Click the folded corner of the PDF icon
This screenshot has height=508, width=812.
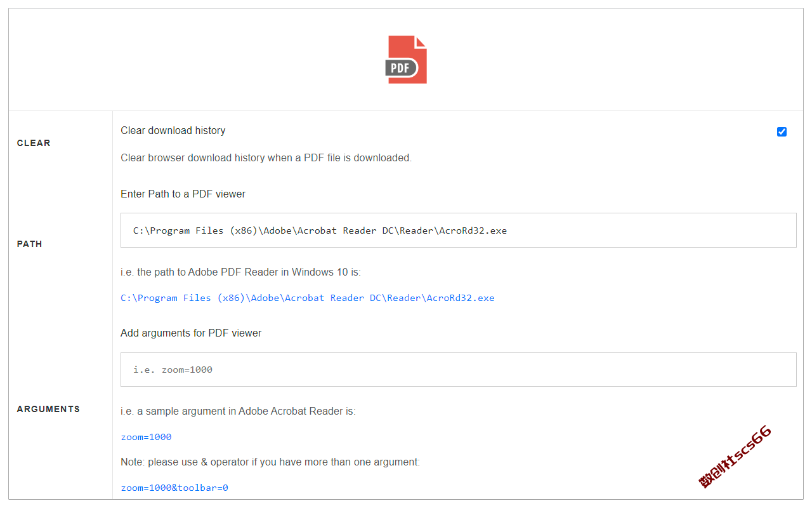pos(421,42)
